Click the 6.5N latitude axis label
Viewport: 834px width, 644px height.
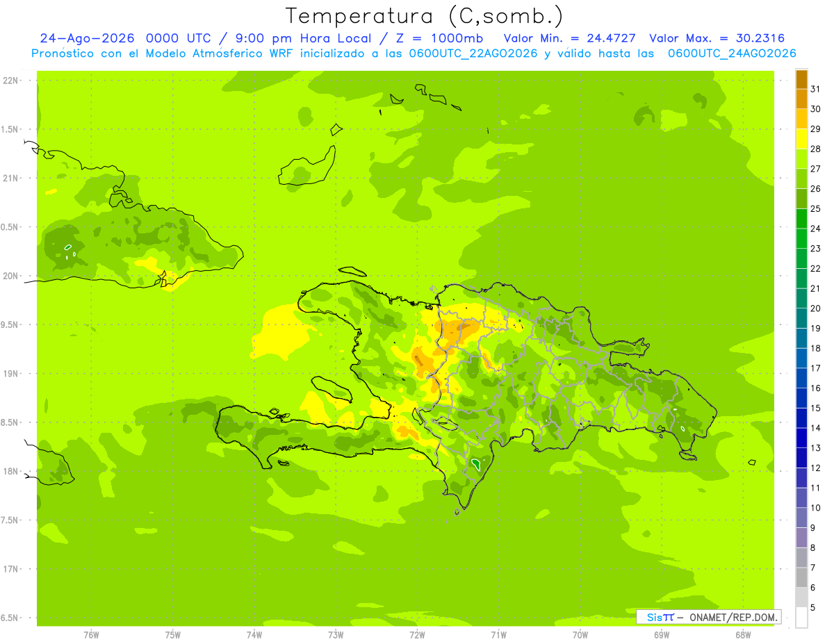point(10,618)
